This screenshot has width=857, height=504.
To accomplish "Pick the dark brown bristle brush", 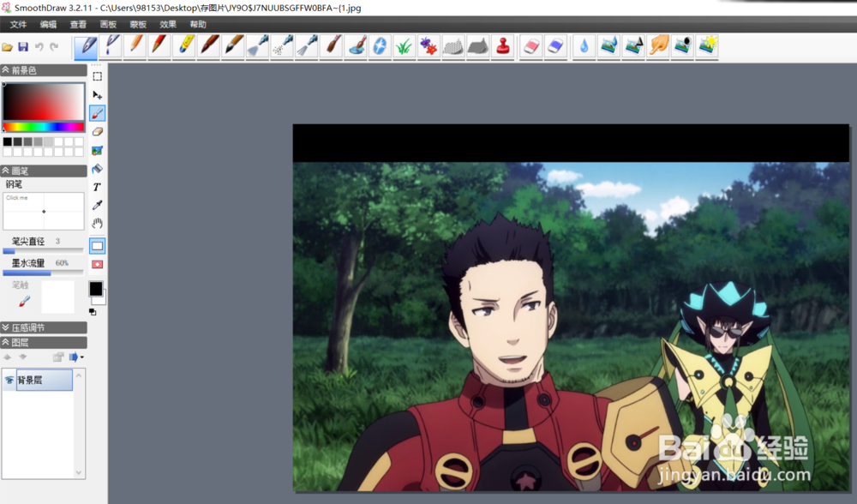I will point(209,46).
